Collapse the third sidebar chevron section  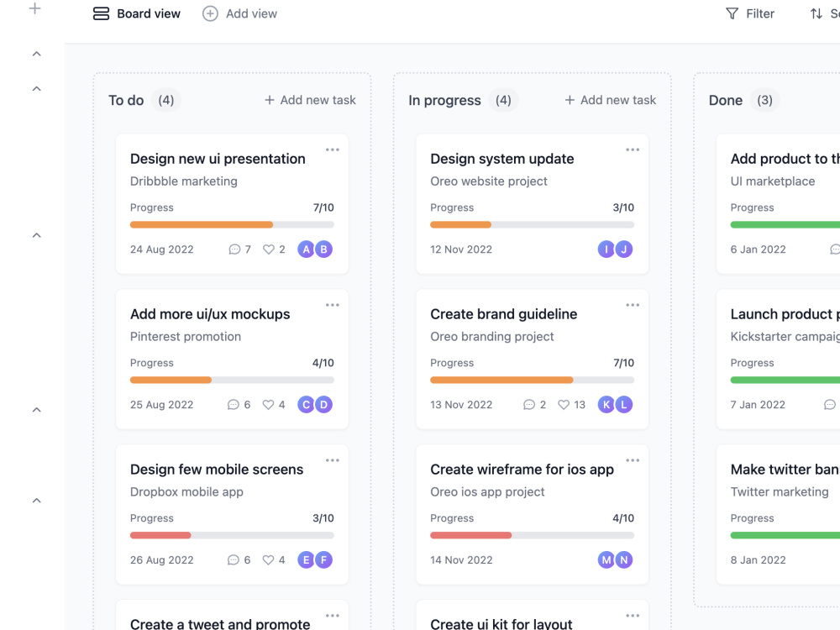point(36,235)
